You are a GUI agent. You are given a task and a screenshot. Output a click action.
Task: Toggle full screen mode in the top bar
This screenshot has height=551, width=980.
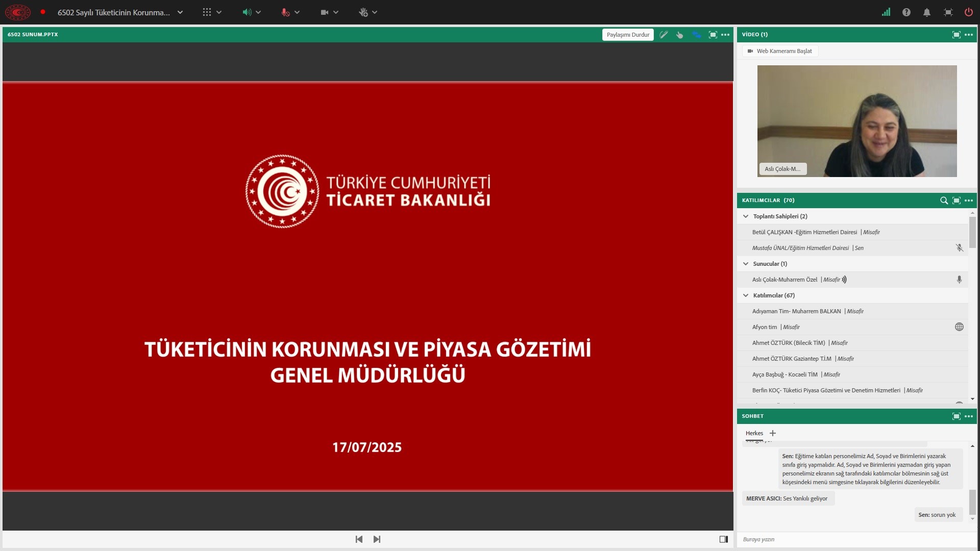click(x=948, y=12)
